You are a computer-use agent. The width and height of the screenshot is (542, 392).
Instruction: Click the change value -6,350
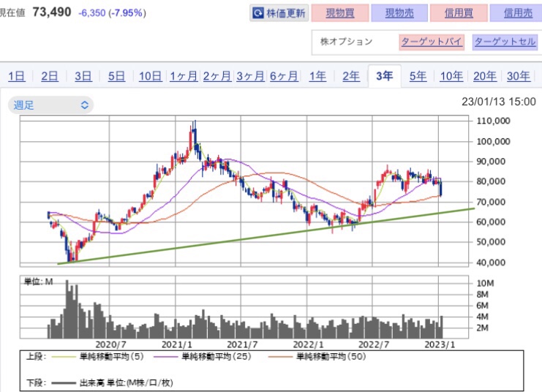92,13
